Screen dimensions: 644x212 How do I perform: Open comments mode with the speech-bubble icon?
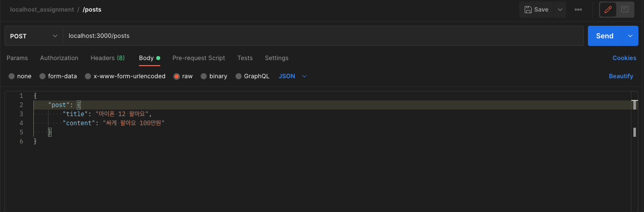625,10
